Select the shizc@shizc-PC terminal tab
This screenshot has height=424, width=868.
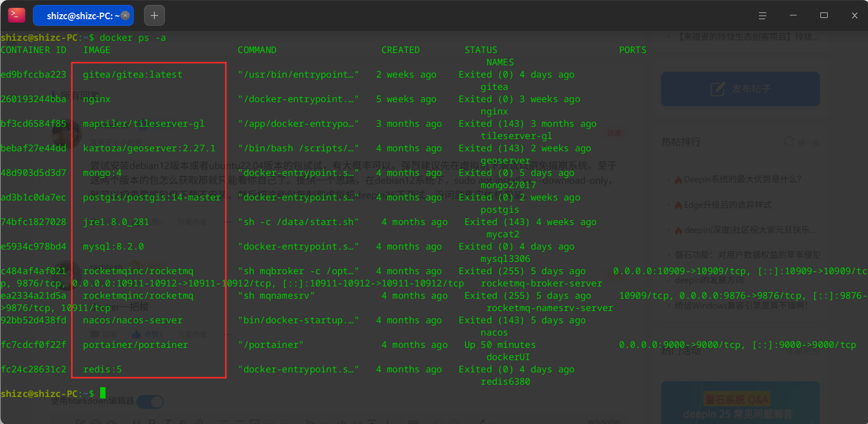pyautogui.click(x=83, y=16)
